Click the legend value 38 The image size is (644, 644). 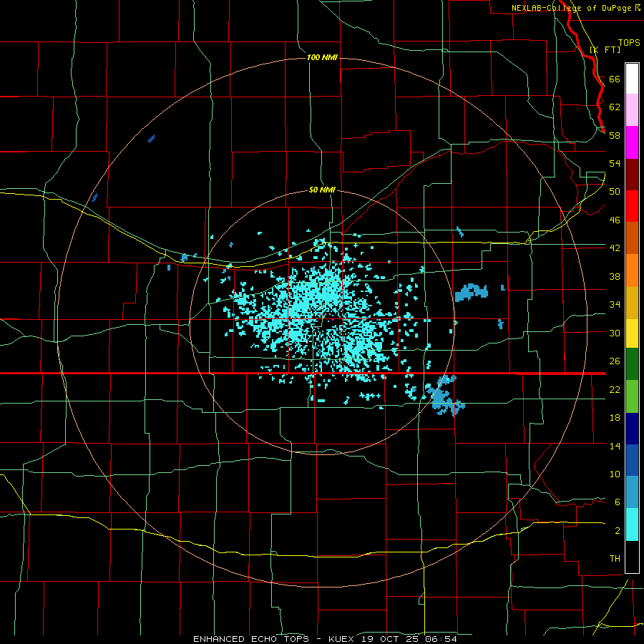(615, 276)
